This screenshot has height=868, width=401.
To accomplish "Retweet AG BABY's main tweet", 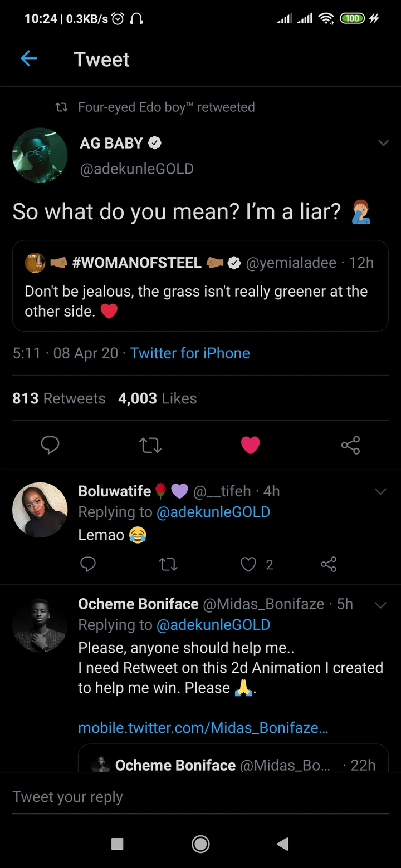I will pyautogui.click(x=150, y=445).
